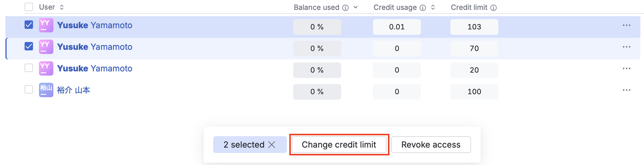Click the Balance used info icon

345,8
